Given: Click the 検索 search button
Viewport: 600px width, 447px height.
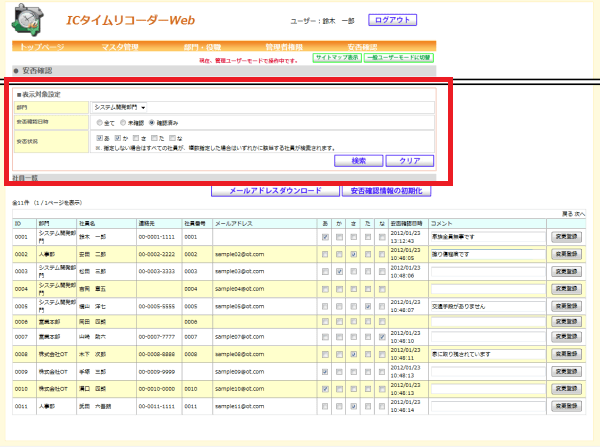Looking at the screenshot, I should click(x=359, y=161).
